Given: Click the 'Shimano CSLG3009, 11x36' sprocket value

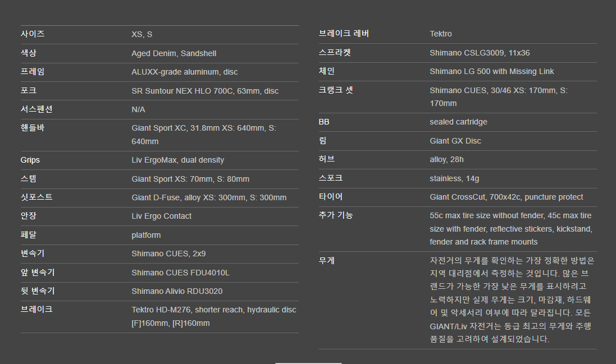Looking at the screenshot, I should coord(480,53).
